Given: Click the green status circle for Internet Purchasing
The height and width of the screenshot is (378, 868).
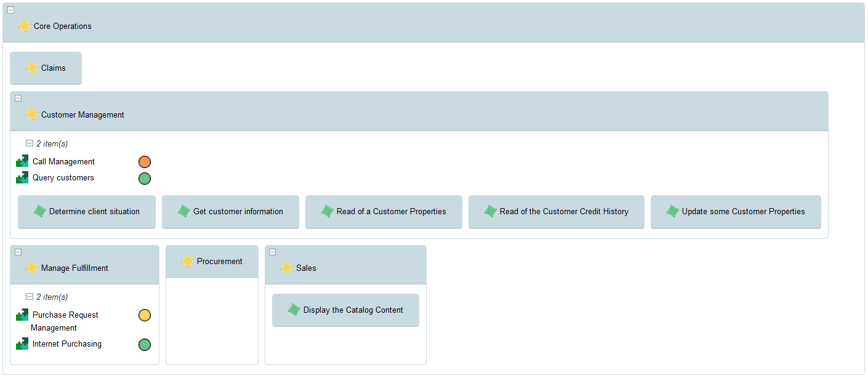Looking at the screenshot, I should click(145, 345).
